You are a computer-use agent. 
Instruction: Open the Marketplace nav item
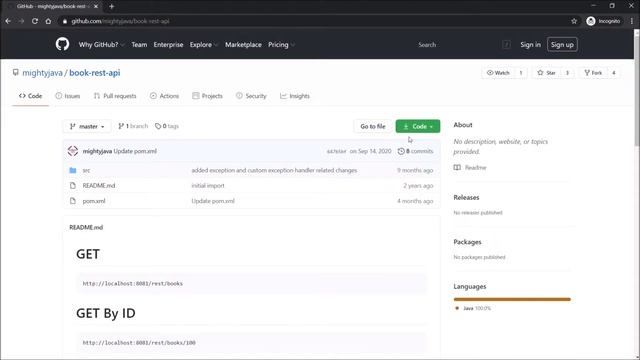pyautogui.click(x=243, y=44)
